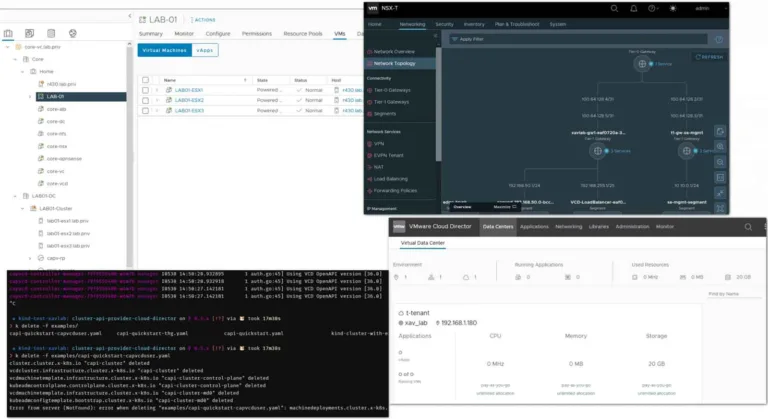Switch to Resource Pools tab
The height and width of the screenshot is (419, 768).
[x=303, y=34]
